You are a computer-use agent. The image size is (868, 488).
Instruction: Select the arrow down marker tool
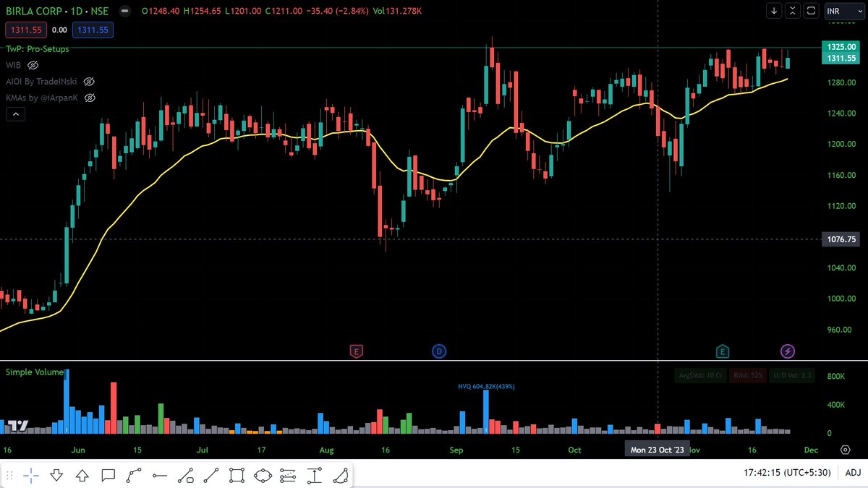(x=56, y=475)
